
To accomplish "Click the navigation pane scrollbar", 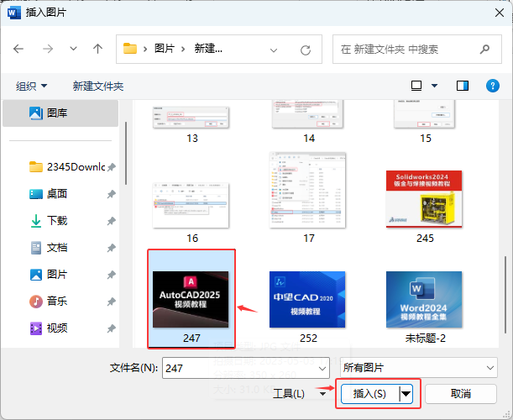I will coord(126,153).
